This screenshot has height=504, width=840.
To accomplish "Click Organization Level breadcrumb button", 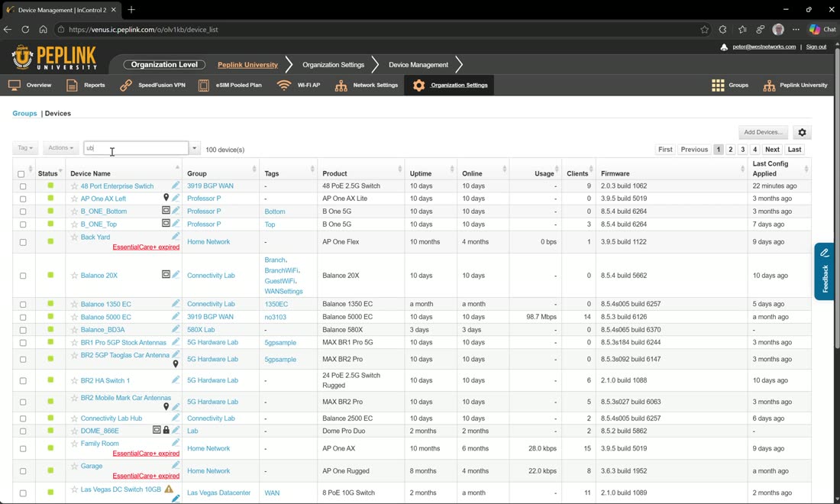I will 164,65.
